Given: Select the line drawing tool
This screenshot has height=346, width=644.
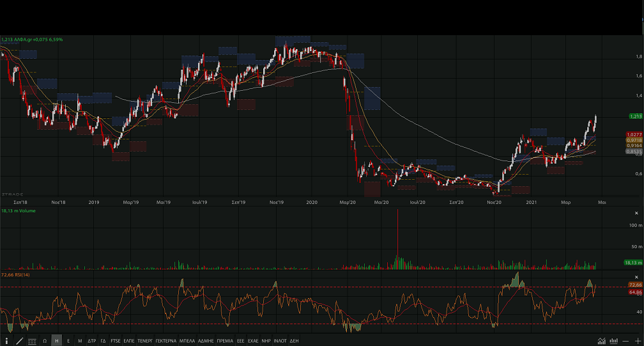Looking at the screenshot, I should (x=19, y=341).
